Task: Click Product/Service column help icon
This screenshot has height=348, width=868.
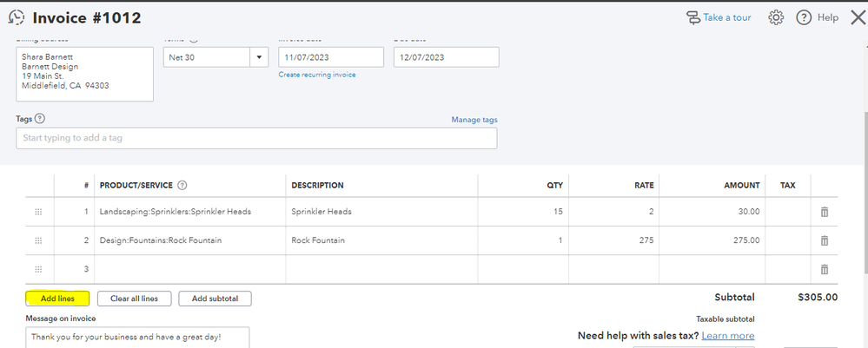Action: click(182, 185)
